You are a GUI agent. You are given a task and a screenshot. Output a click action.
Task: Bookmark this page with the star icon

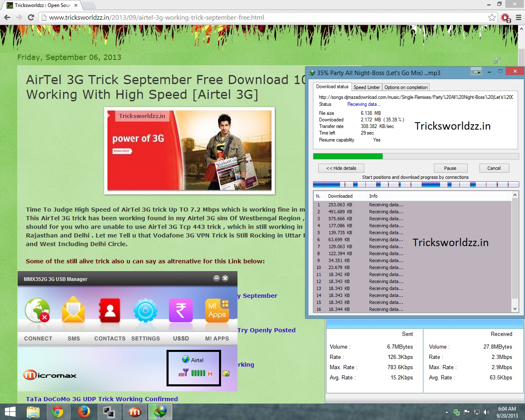(x=492, y=17)
